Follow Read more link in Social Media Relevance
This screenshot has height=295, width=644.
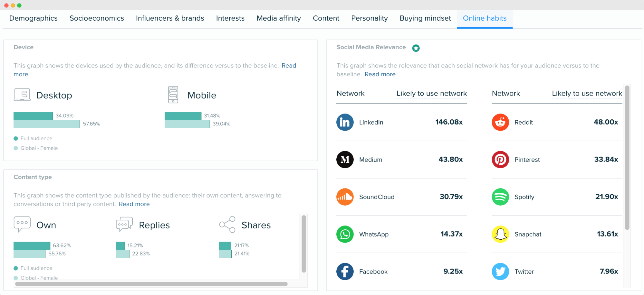click(380, 74)
